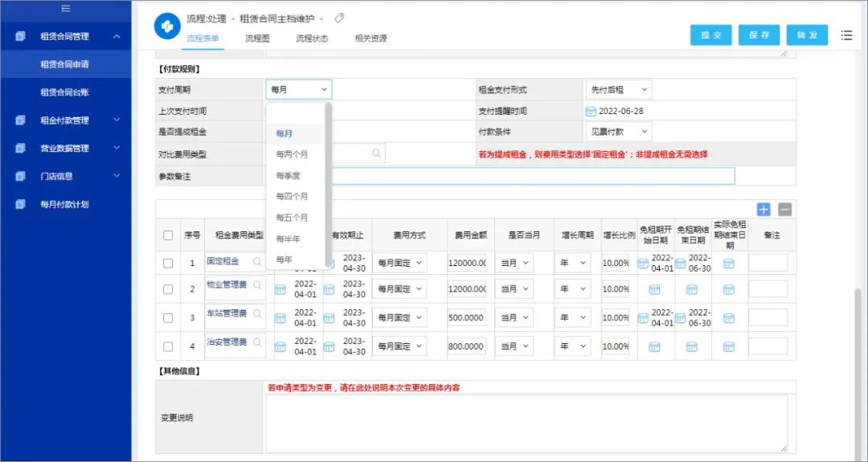
Task: Open 租赁合同台账 in the sidebar
Action: 65,92
